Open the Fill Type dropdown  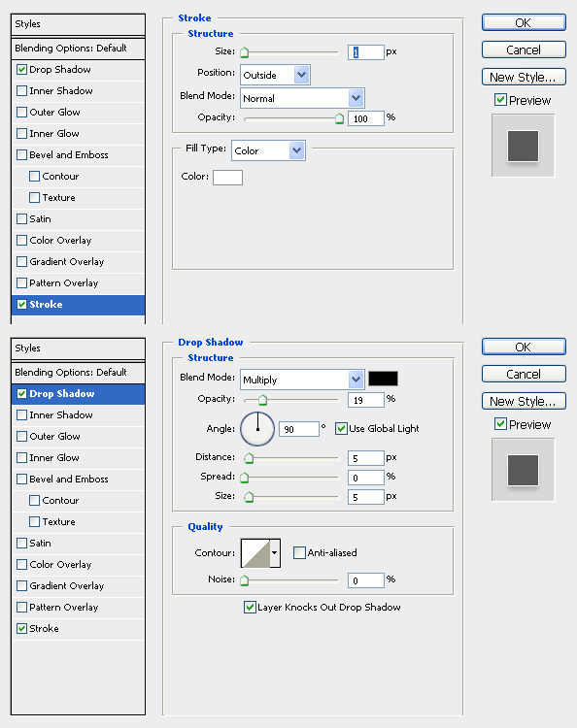pyautogui.click(x=268, y=150)
